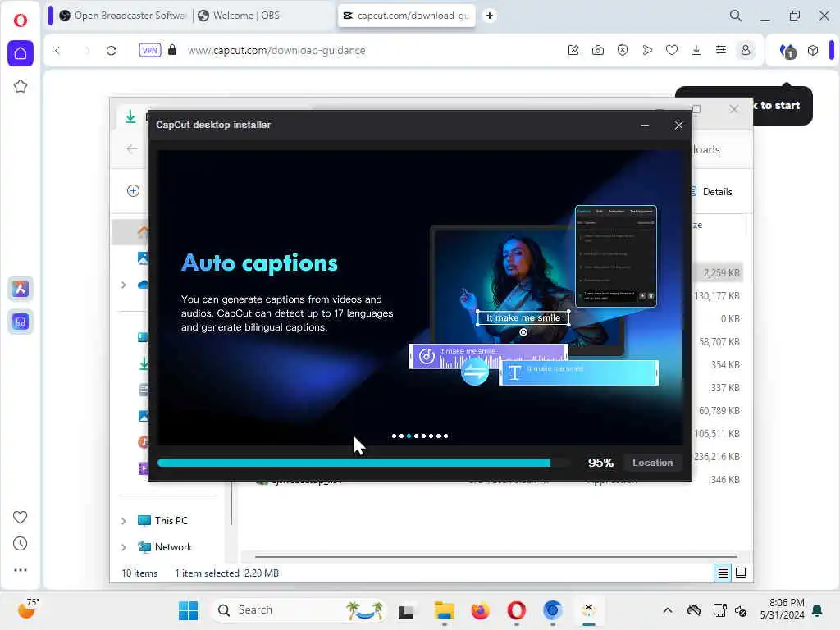Screen dimensions: 840x630
Task: Click the player arrow icon in address bar
Action: coord(647,50)
